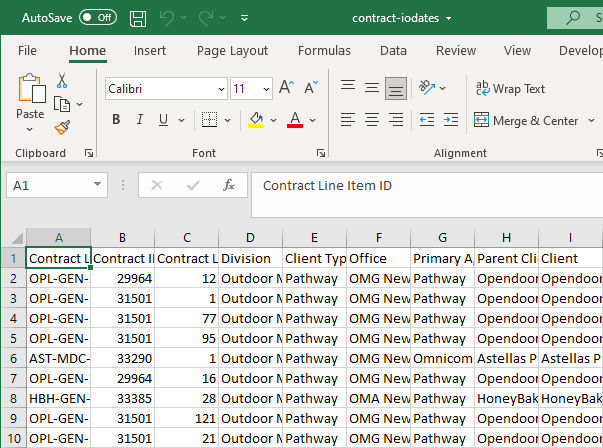Click the Select All corner triangle
The image size is (603, 448).
tap(15, 238)
